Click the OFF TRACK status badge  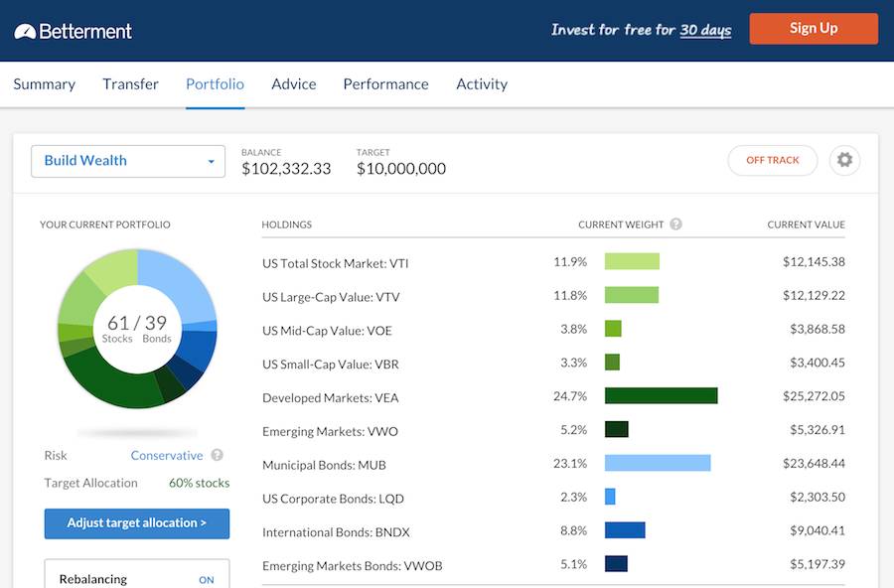pyautogui.click(x=772, y=160)
